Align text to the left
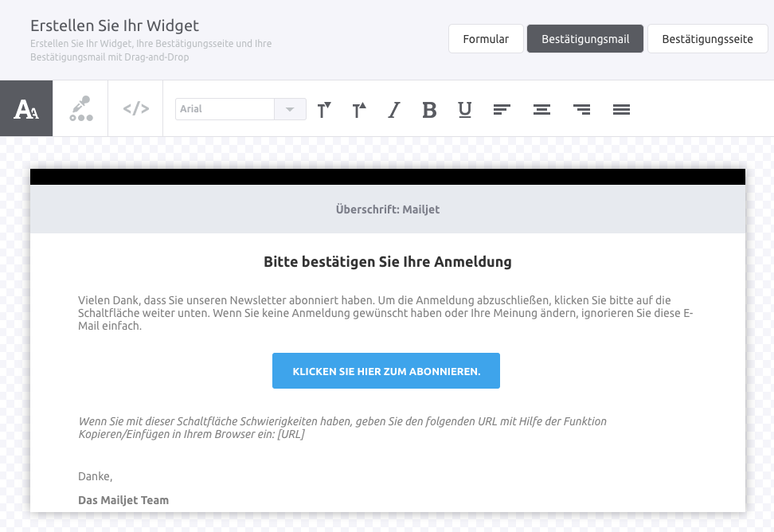This screenshot has width=774, height=532. 502,110
